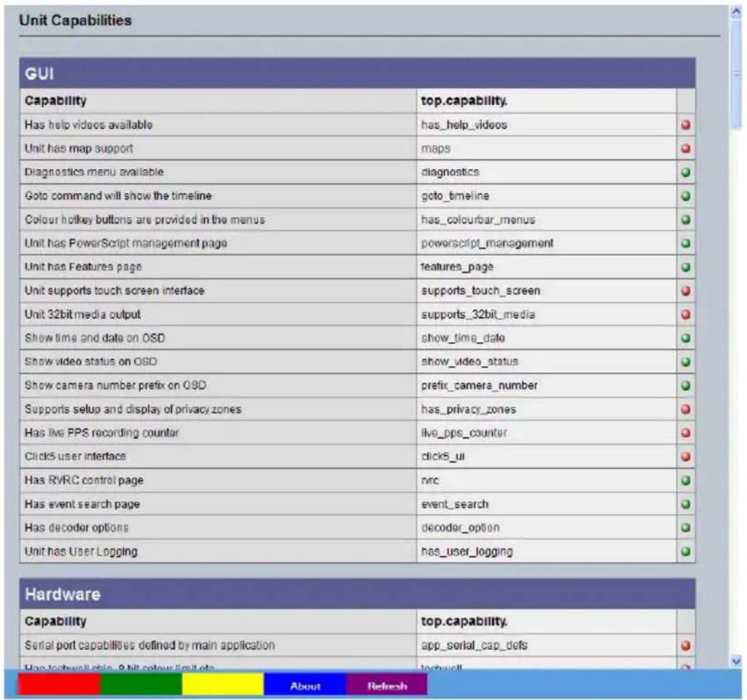This screenshot has height=700, width=747.
Task: Click red dot for app_serial_cap_defs
Action: [686, 646]
